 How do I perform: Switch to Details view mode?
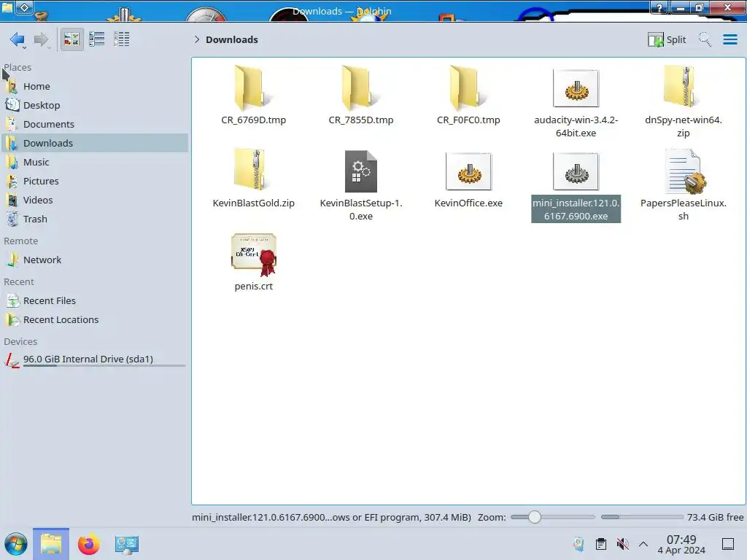pyautogui.click(x=122, y=39)
